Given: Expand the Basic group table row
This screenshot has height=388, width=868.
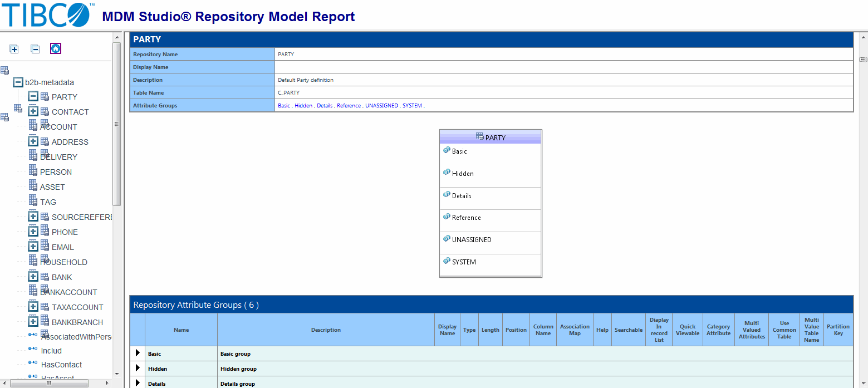Looking at the screenshot, I should click(138, 353).
